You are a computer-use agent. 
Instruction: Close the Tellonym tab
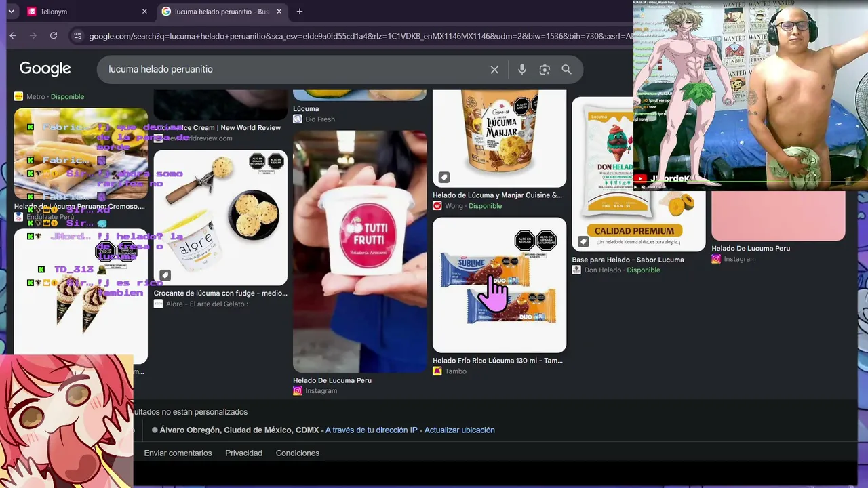(x=144, y=12)
